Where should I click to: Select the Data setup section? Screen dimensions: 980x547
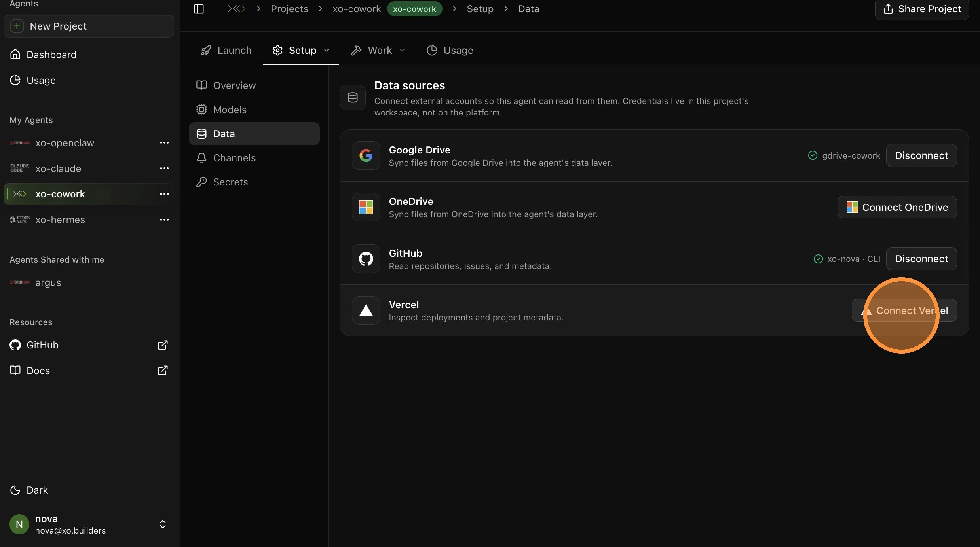254,134
